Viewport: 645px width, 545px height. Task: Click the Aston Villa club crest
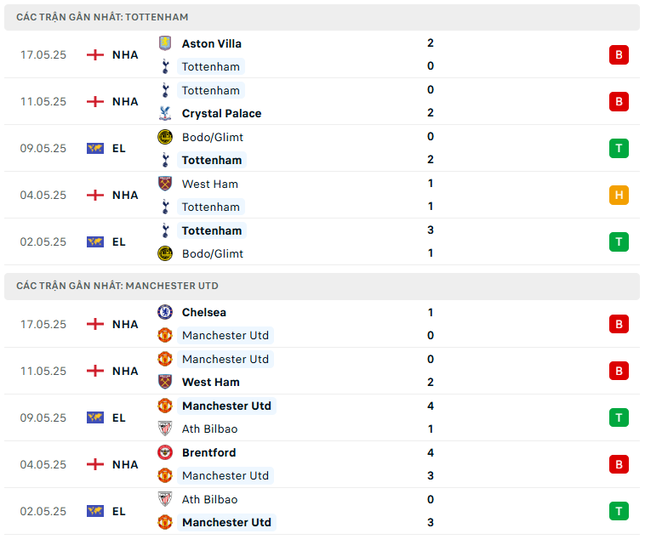click(x=165, y=43)
